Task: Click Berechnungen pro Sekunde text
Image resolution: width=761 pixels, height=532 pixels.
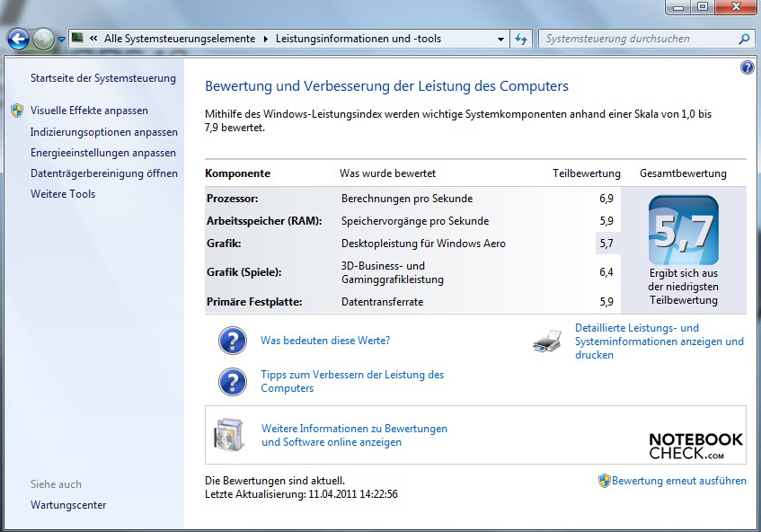Action: click(407, 199)
